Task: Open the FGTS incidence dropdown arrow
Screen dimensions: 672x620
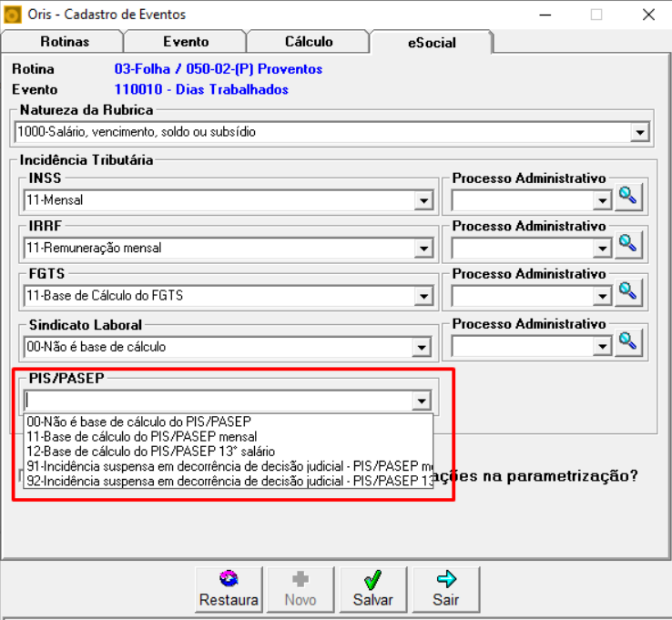Action: 423,296
